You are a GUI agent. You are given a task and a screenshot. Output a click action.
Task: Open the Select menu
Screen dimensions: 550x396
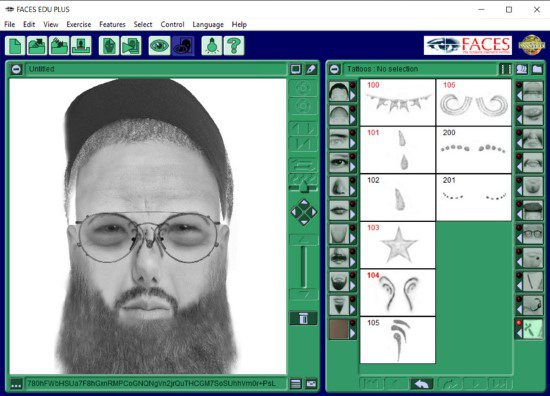click(143, 25)
